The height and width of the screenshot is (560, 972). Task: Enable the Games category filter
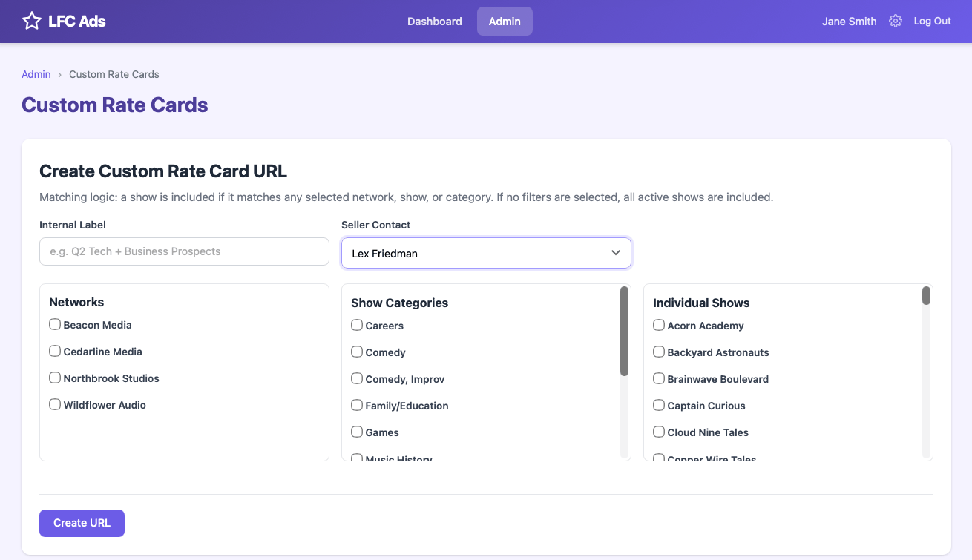(356, 432)
